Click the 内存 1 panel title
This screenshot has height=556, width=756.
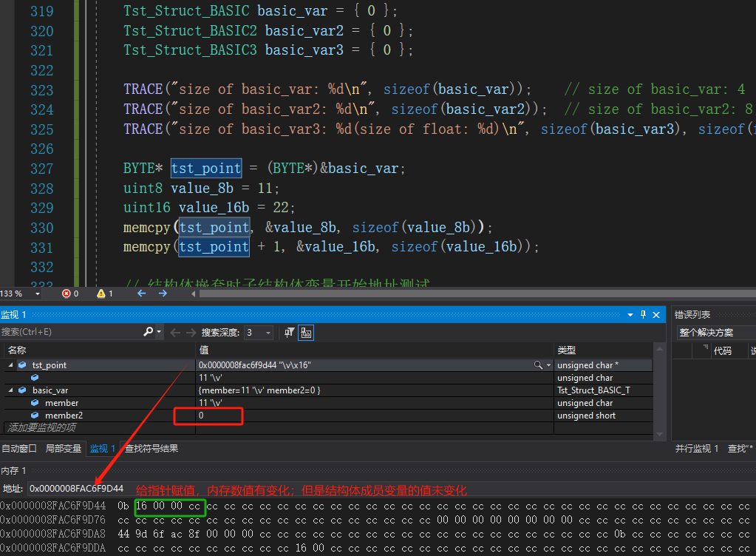pos(13,471)
